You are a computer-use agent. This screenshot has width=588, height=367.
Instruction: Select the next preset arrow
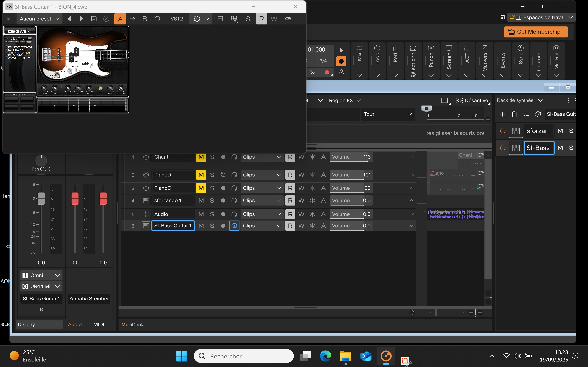click(x=81, y=19)
